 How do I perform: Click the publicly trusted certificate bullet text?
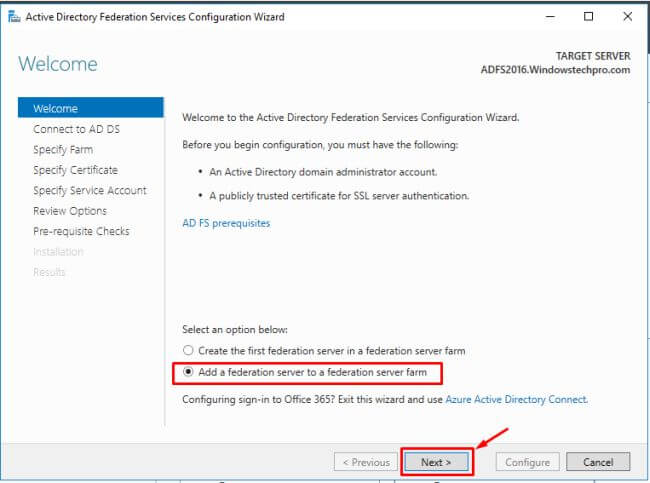pos(339,196)
